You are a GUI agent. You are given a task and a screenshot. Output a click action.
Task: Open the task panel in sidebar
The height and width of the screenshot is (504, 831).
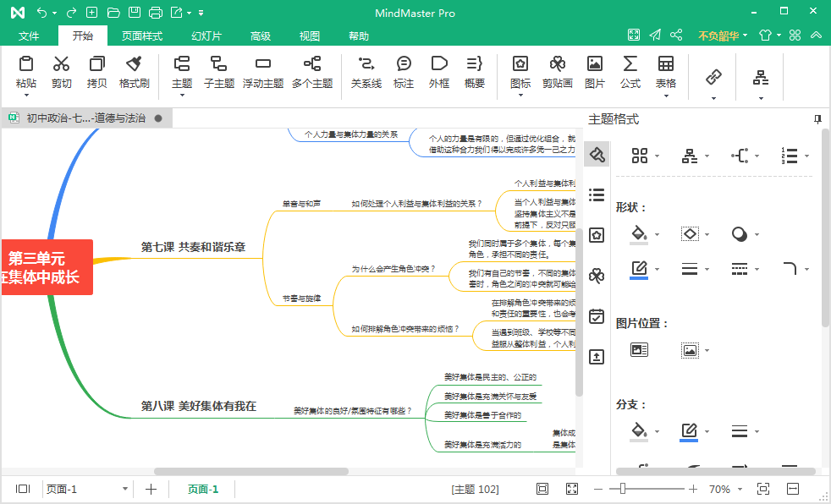(x=597, y=316)
